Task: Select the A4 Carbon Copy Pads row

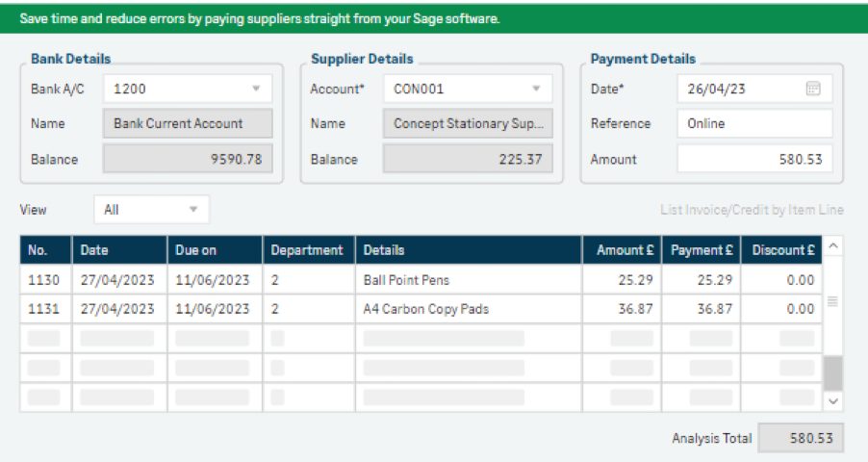Action: pyautogui.click(x=421, y=309)
